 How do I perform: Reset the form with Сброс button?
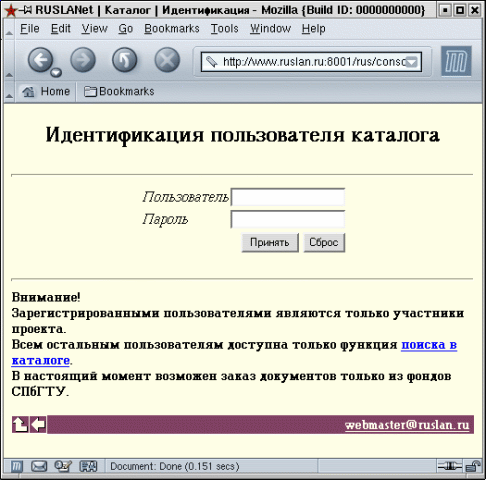pyautogui.click(x=324, y=242)
